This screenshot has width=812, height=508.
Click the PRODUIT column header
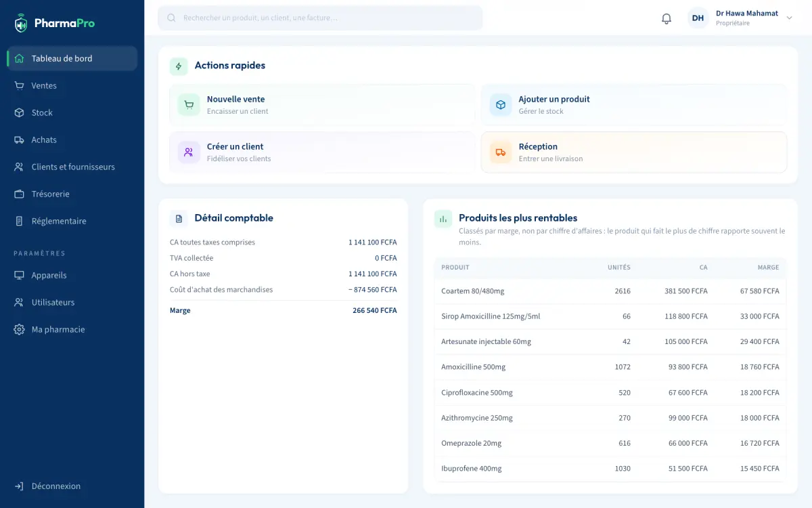455,268
